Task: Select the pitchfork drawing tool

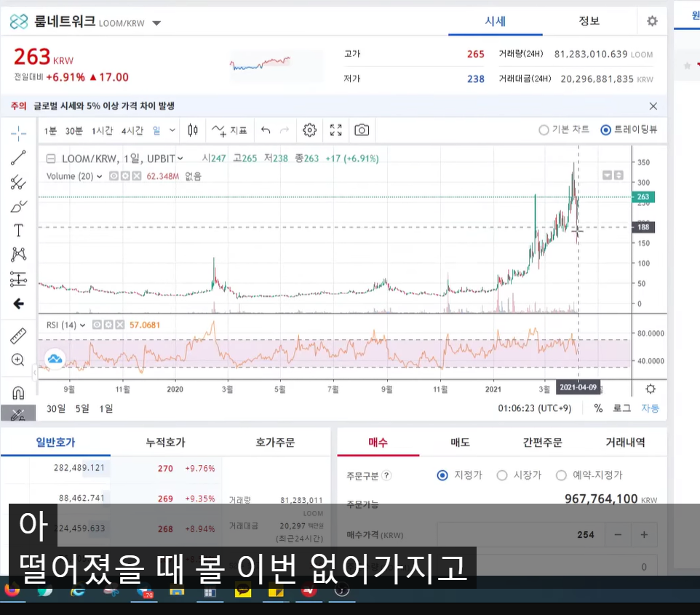Action: coord(18,182)
